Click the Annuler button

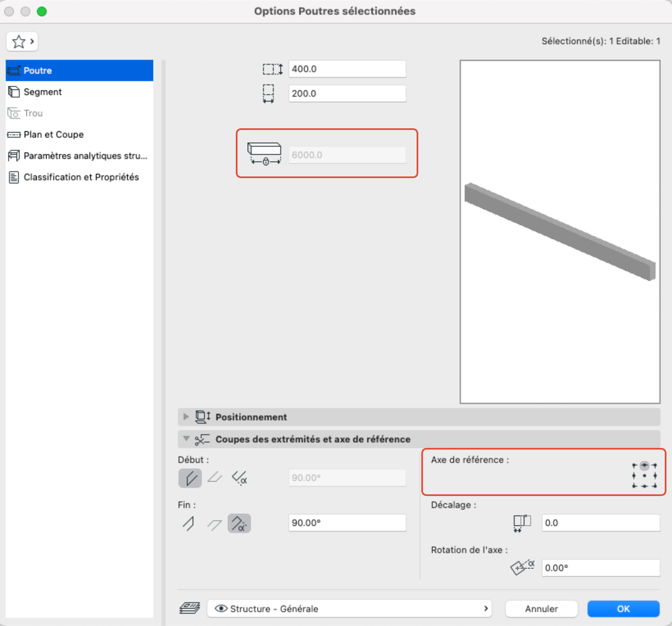pyautogui.click(x=542, y=609)
